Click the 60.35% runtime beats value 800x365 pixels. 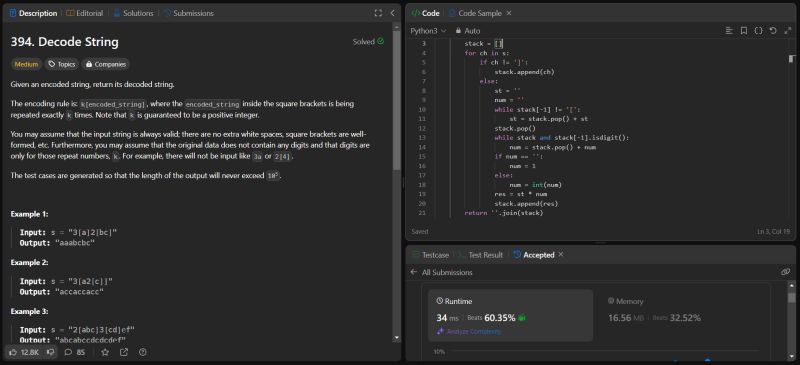pyautogui.click(x=500, y=318)
